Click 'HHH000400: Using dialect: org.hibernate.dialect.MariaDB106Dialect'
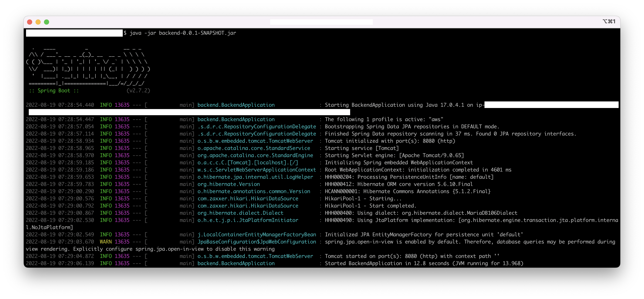 pyautogui.click(x=421, y=213)
